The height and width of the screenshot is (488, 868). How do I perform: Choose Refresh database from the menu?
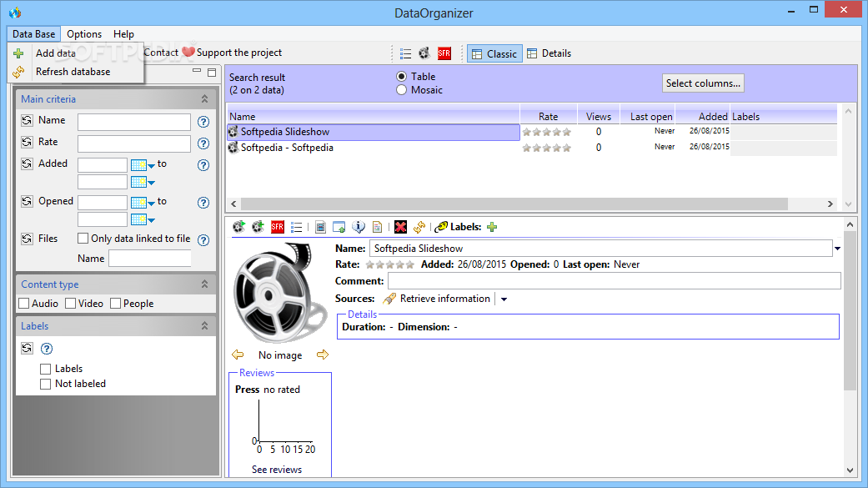(73, 72)
